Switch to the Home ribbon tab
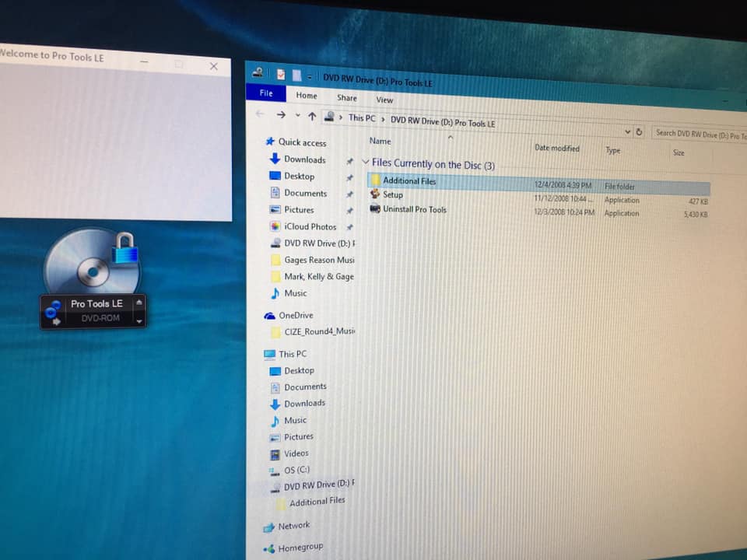Viewport: 747px width, 560px height. [x=307, y=96]
